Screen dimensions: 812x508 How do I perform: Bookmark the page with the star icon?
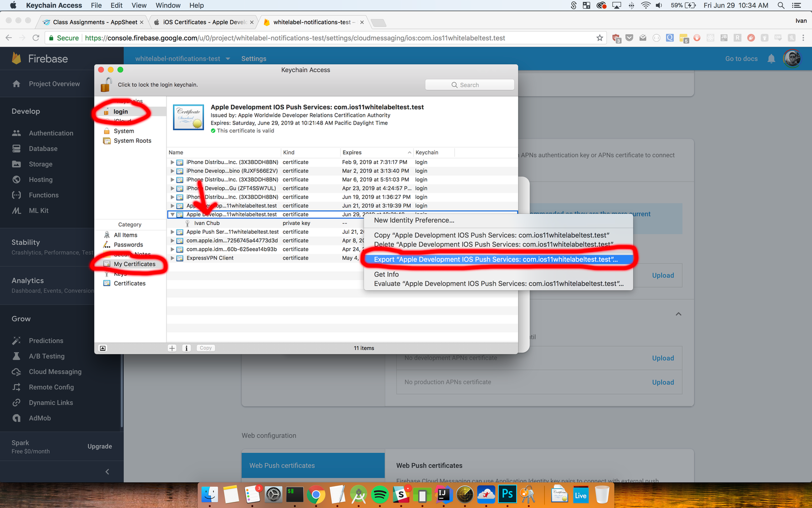point(600,38)
